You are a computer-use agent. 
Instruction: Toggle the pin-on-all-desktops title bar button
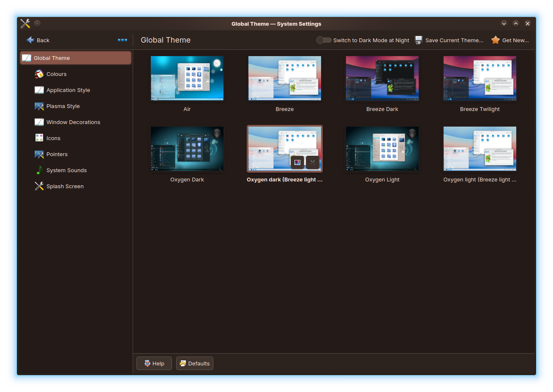(x=37, y=24)
